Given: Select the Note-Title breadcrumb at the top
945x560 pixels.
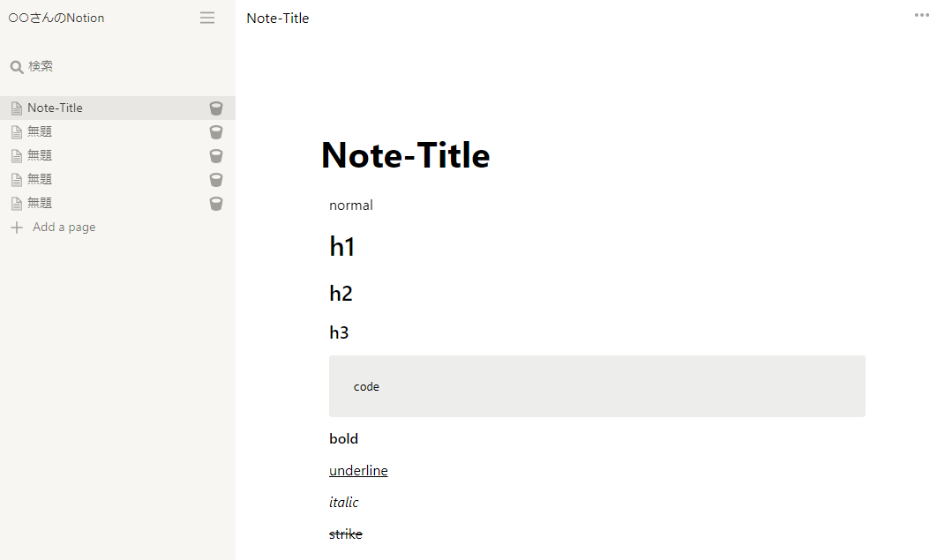Looking at the screenshot, I should coord(277,18).
